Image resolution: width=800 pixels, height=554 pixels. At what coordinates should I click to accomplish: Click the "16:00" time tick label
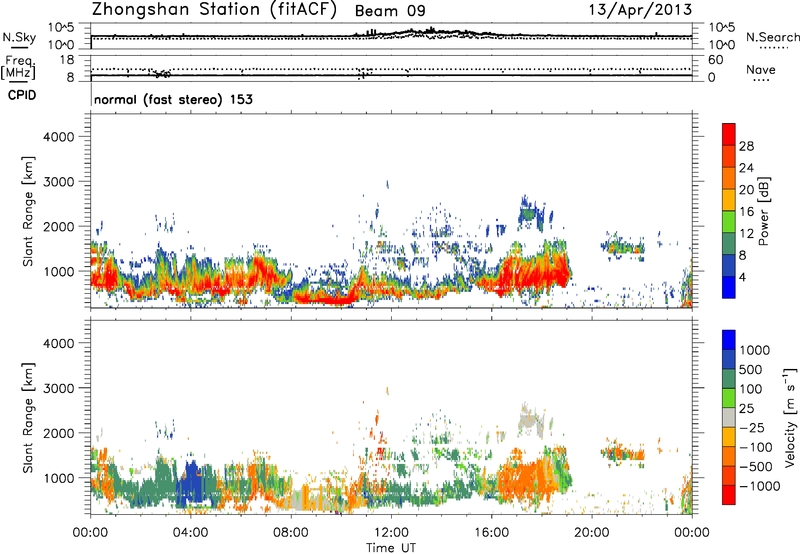(x=491, y=533)
